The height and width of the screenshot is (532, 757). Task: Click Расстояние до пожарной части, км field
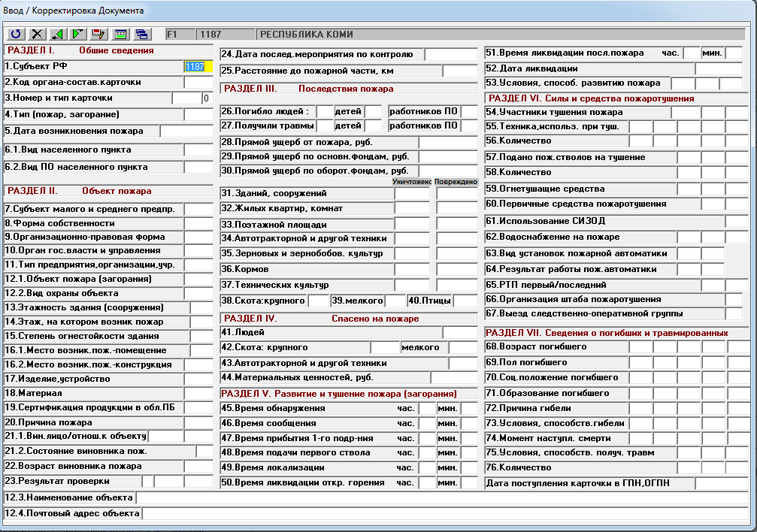click(460, 71)
